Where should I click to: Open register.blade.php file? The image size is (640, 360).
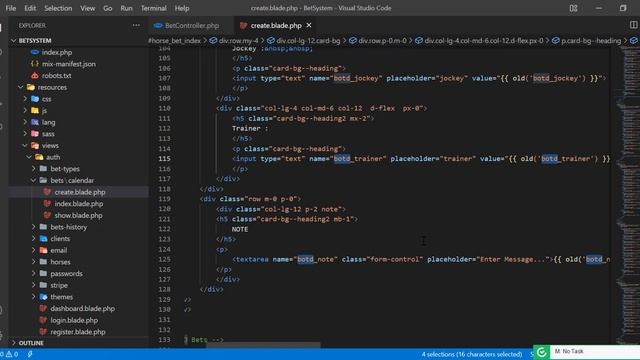click(x=78, y=332)
